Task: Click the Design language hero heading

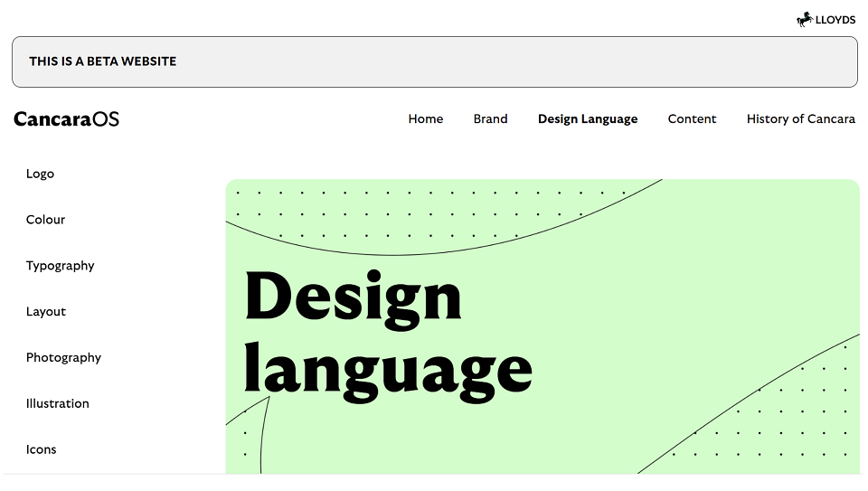Action: [388, 335]
